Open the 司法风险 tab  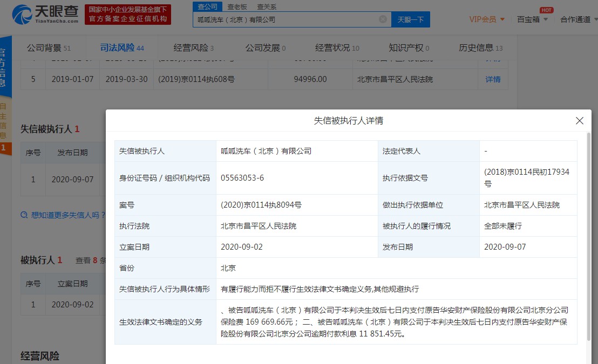tap(122, 47)
